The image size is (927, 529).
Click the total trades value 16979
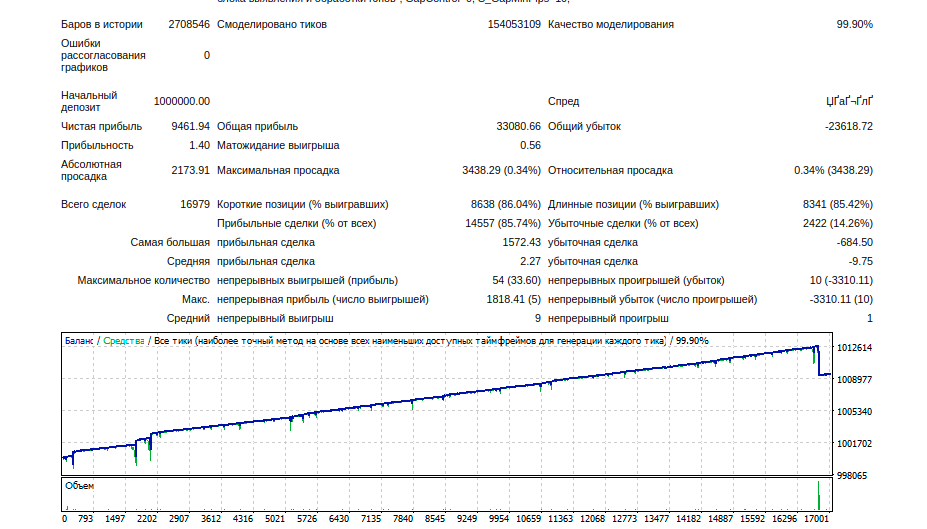coord(195,204)
